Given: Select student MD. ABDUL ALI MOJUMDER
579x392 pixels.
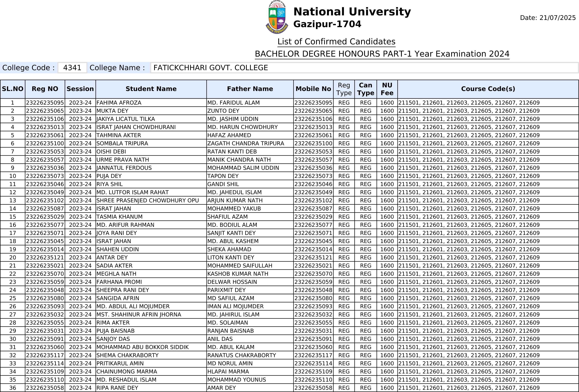Looking at the screenshot, I should click(133, 307).
